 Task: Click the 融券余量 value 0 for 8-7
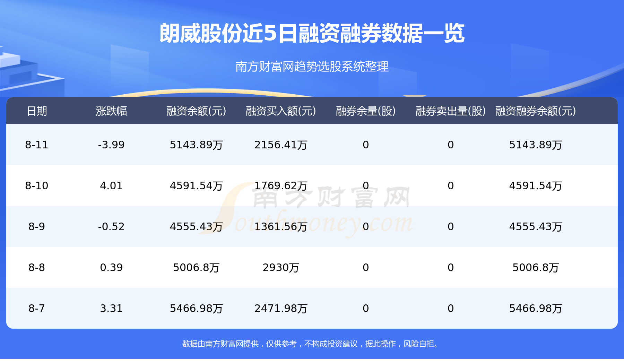tap(366, 308)
